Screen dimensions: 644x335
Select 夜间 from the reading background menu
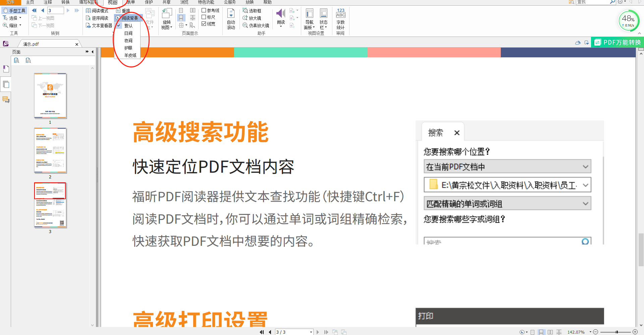tap(128, 40)
